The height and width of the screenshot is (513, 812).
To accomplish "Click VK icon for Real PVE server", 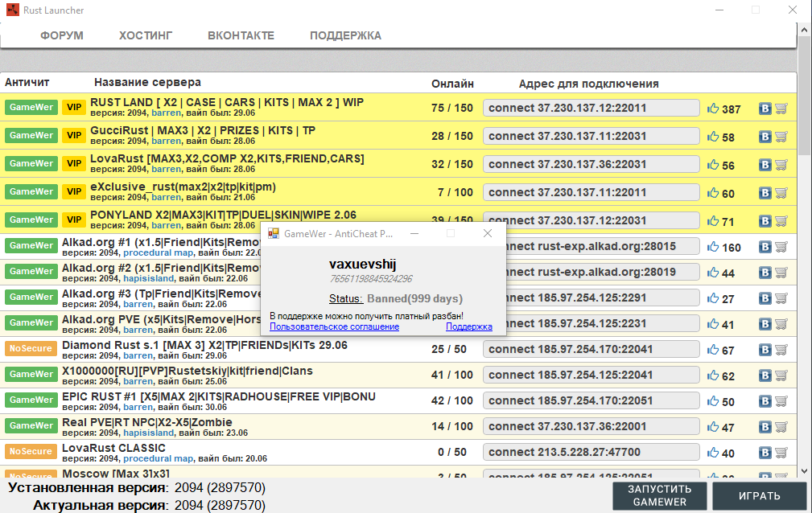I will [765, 427].
